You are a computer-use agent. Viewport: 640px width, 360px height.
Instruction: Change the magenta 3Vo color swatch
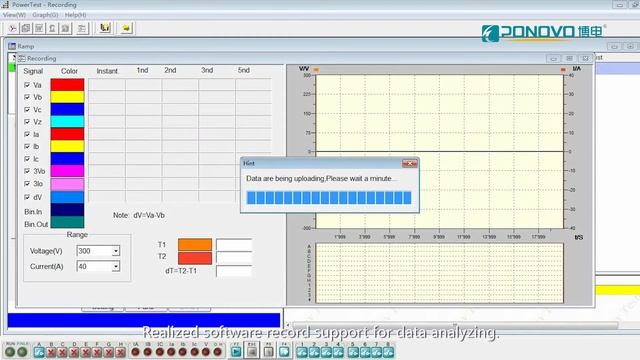click(67, 171)
